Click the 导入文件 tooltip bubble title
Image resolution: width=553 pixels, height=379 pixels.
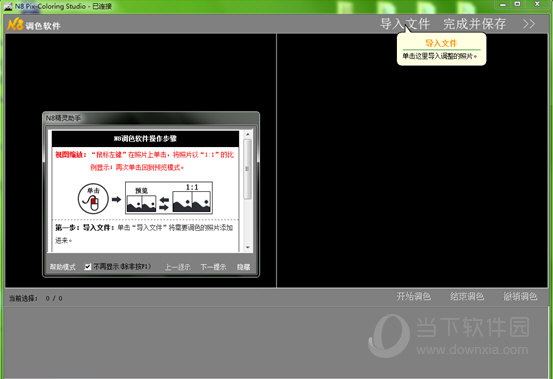[x=441, y=43]
